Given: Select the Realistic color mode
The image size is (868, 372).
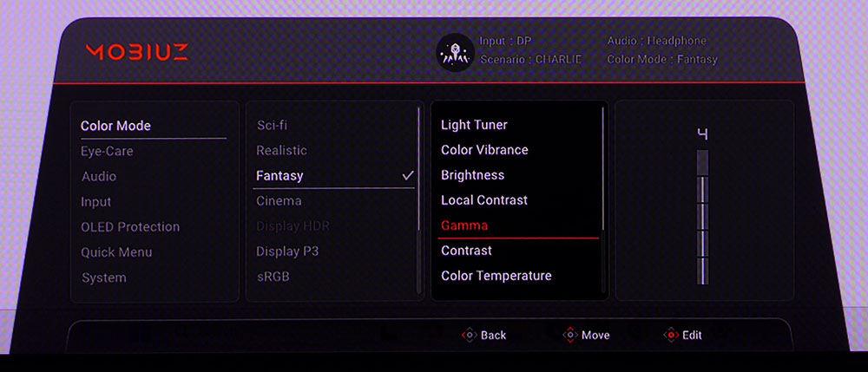Looking at the screenshot, I should pos(281,150).
